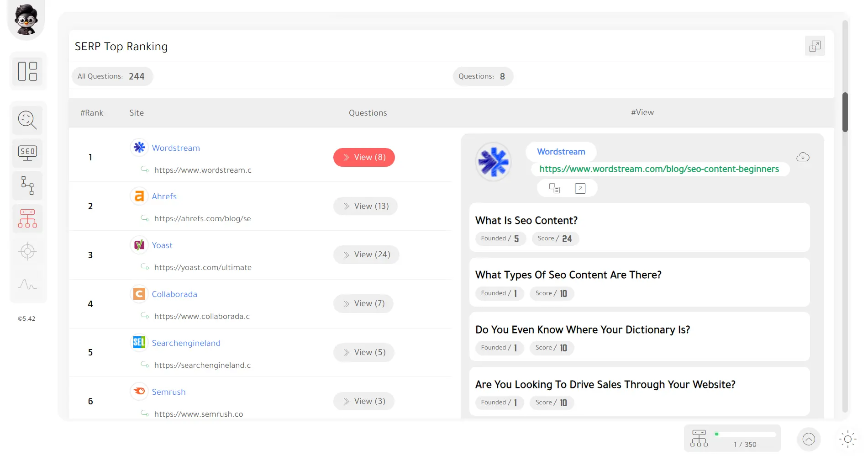Image resolution: width=868 pixels, height=456 pixels.
Task: Click the https://ahrefs.com/blog/se URL text
Action: click(x=203, y=218)
